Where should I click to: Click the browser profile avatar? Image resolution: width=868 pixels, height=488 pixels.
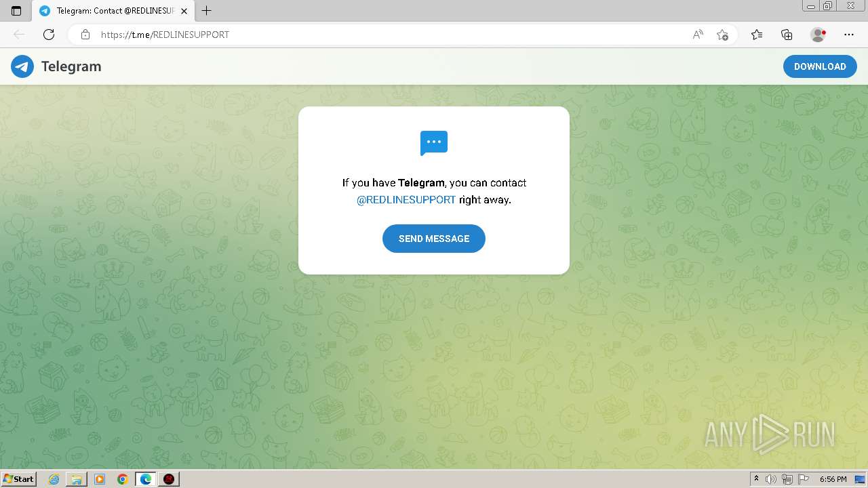[x=818, y=35]
